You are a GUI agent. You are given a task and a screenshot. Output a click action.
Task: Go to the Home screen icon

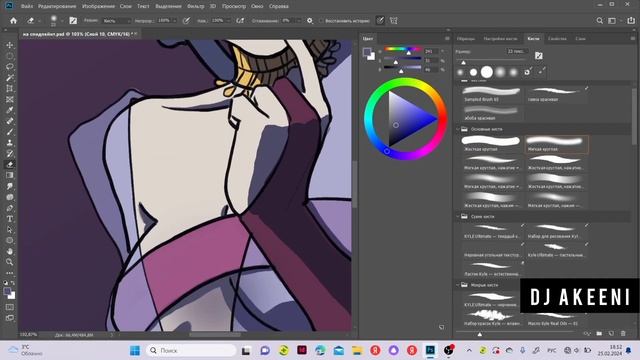coord(13,20)
